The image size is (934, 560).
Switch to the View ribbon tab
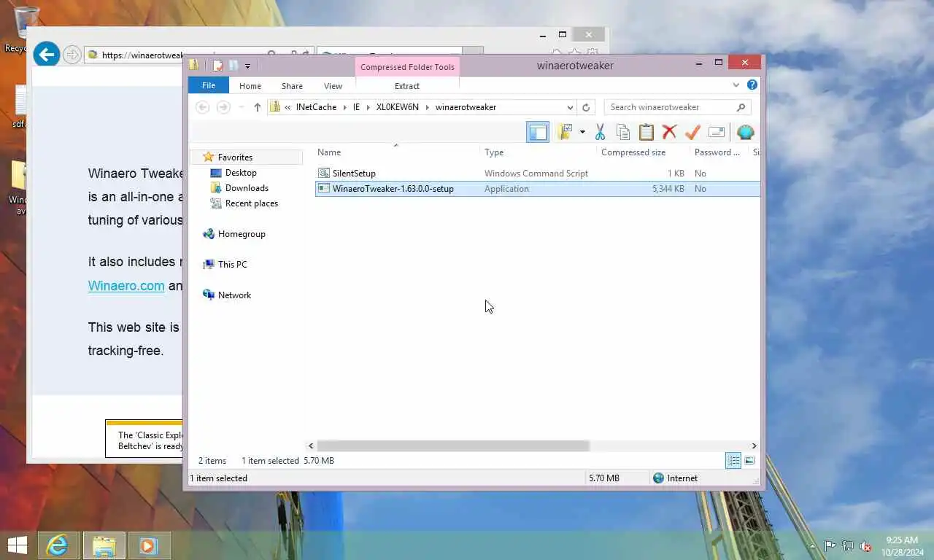click(x=333, y=86)
